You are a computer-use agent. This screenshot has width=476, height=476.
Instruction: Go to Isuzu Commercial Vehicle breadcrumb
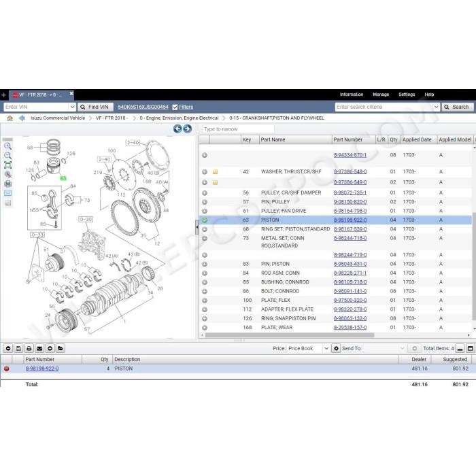pos(58,118)
